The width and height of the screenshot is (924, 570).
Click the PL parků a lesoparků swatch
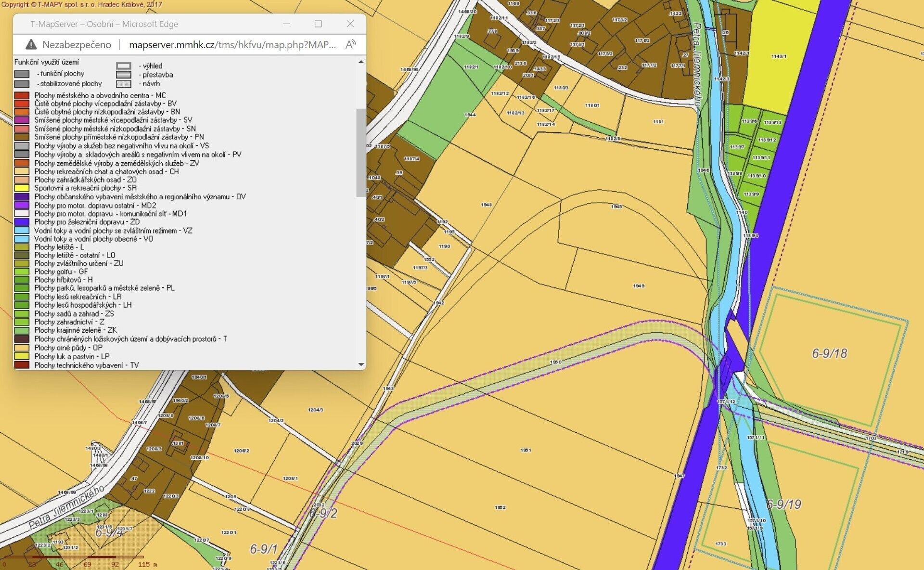[22, 288]
